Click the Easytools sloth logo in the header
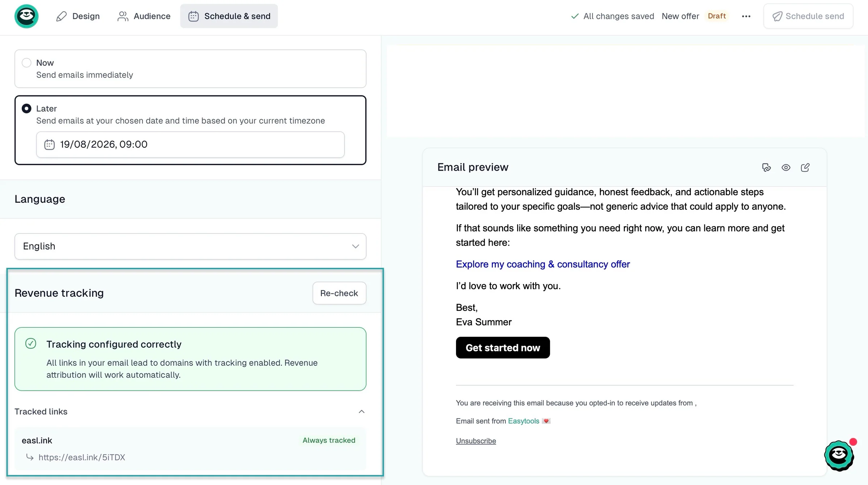 [26, 16]
